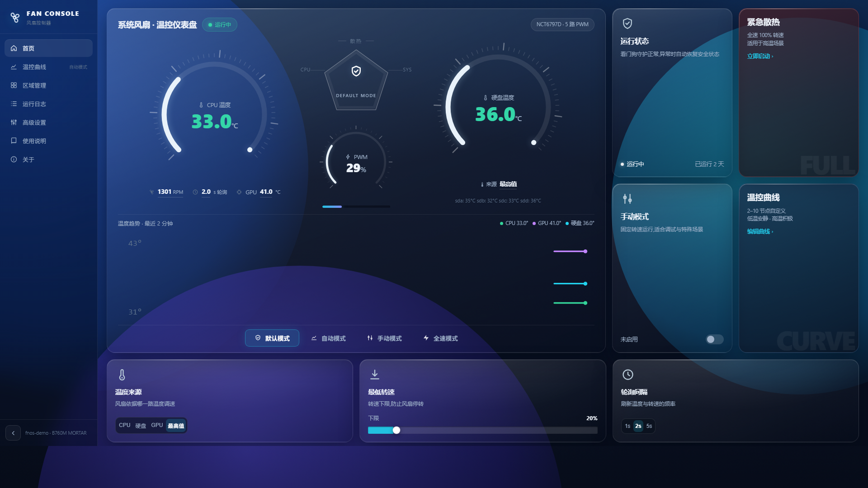Click the 高级设置 sliders icon

pyautogui.click(x=14, y=122)
